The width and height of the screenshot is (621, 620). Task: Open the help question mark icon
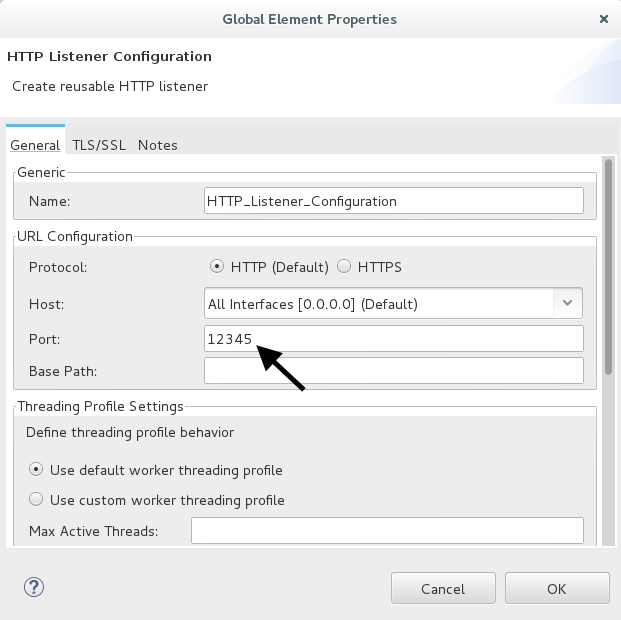pos(34,587)
